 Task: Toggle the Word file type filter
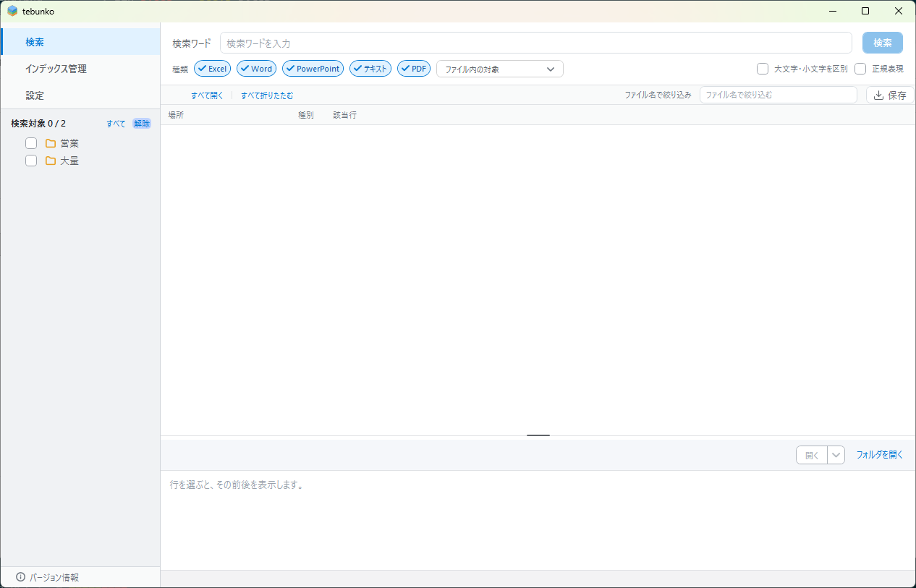(x=256, y=69)
